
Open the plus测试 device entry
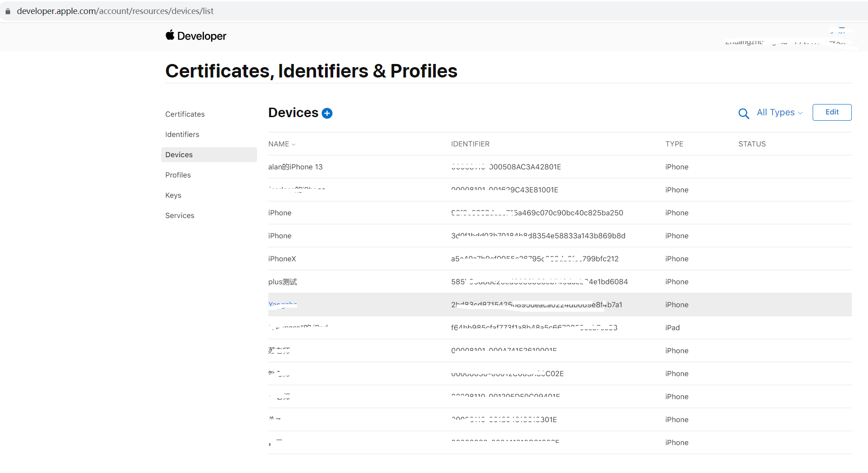[282, 282]
